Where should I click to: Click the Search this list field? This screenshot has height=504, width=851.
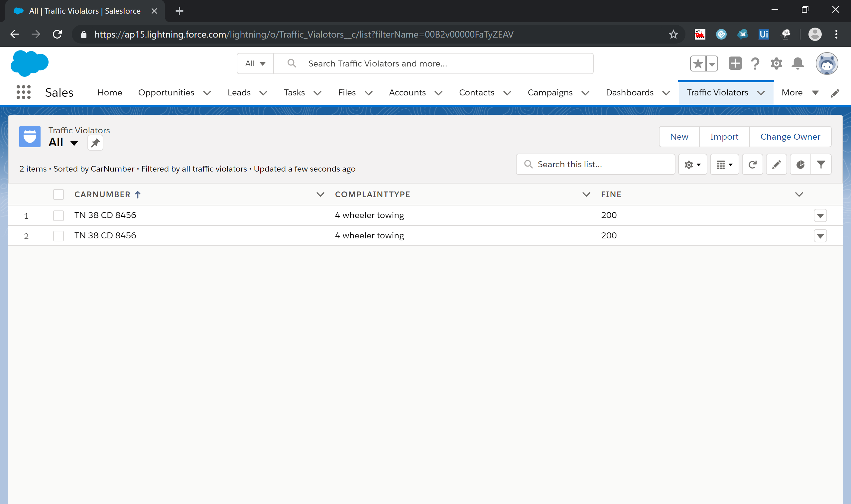point(601,165)
